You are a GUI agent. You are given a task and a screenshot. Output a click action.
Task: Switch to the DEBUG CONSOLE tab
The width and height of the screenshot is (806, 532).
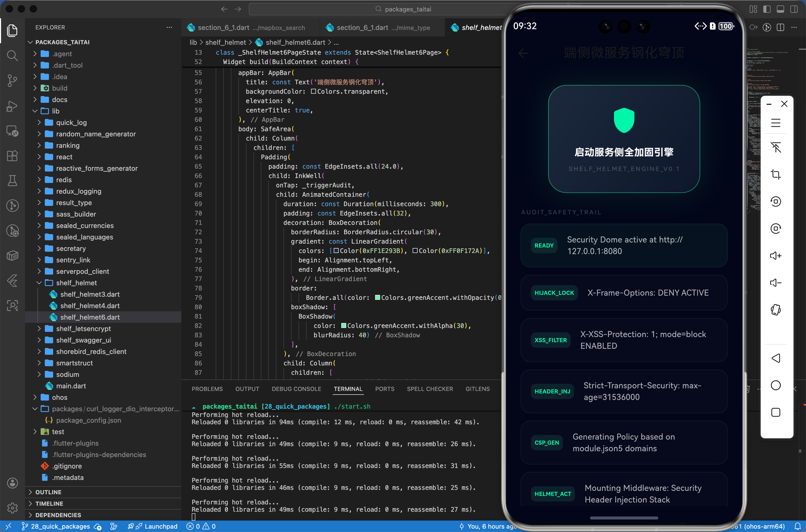click(296, 389)
